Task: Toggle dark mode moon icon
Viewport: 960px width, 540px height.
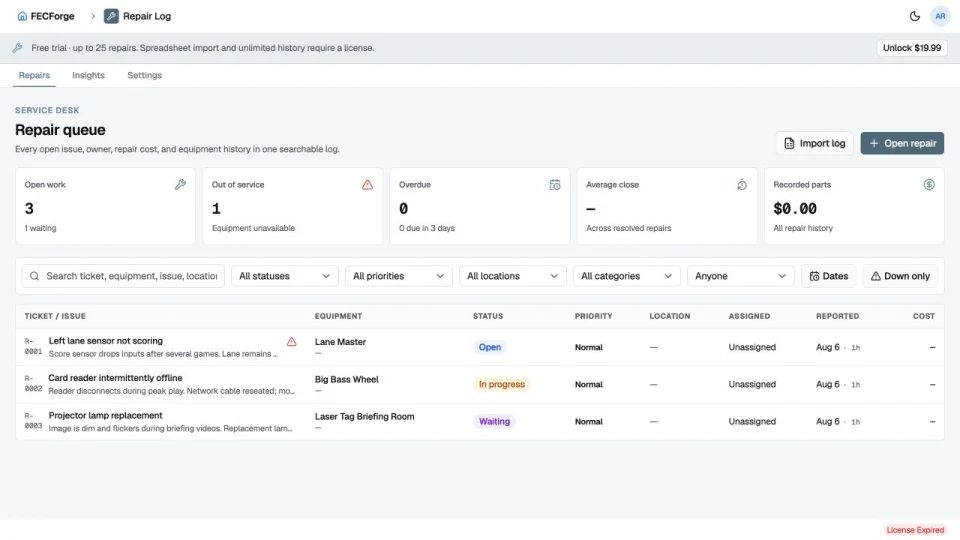Action: click(914, 16)
